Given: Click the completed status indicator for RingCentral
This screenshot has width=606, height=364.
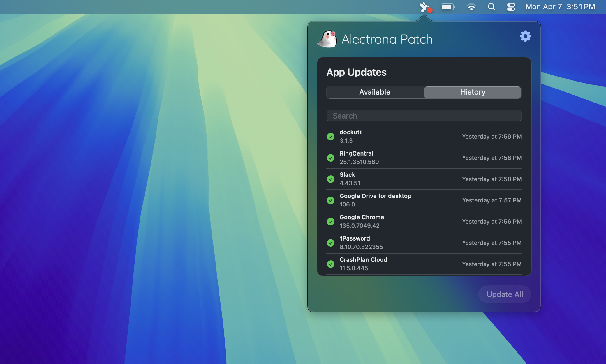Looking at the screenshot, I should (x=331, y=158).
